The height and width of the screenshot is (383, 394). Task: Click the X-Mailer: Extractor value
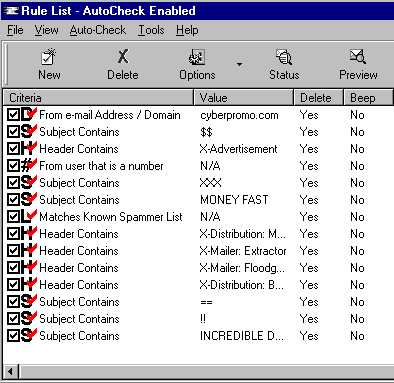(x=243, y=251)
